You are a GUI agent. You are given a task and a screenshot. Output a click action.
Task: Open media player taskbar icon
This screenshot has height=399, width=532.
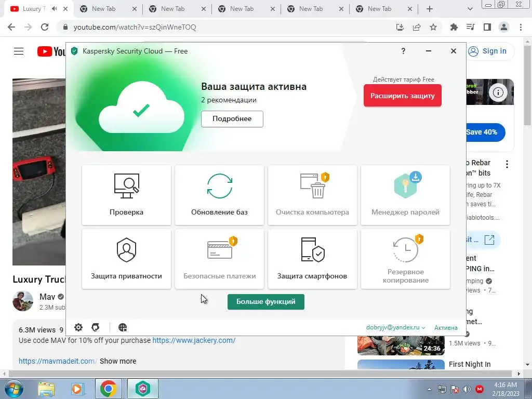[77, 389]
